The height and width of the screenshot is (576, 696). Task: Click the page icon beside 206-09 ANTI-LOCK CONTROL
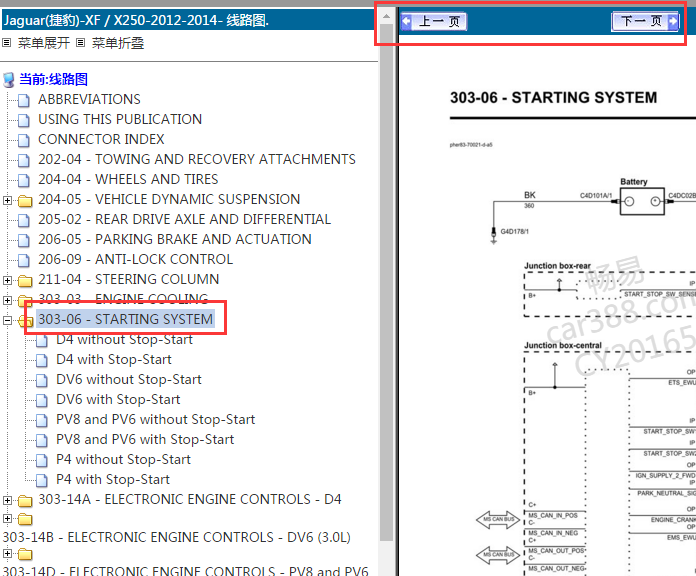coord(24,260)
